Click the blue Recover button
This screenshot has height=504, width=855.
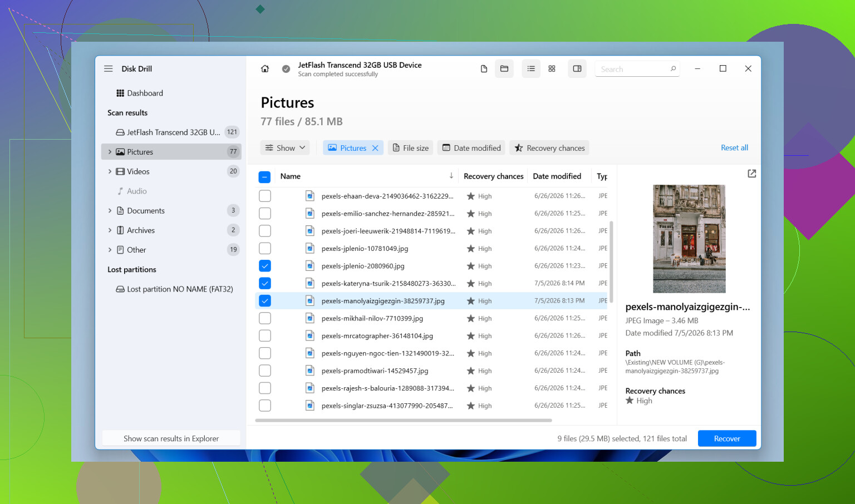(727, 438)
